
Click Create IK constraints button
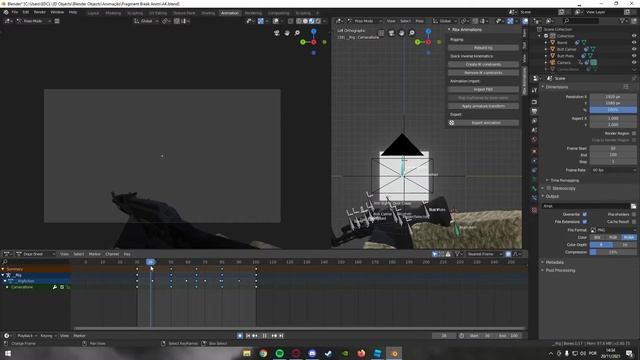(x=483, y=64)
